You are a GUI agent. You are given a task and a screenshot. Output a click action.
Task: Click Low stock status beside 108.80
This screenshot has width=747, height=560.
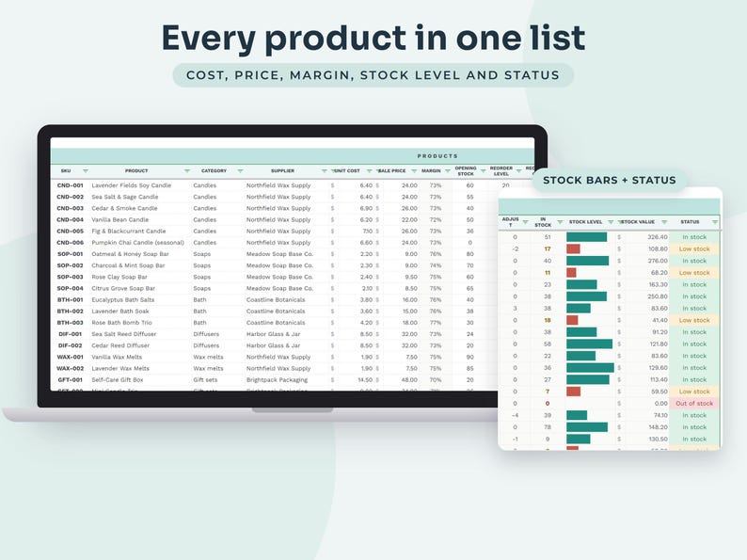[694, 248]
